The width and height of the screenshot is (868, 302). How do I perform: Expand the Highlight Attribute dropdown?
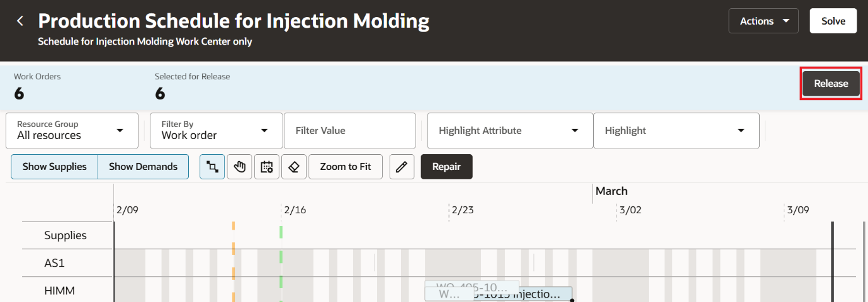point(510,131)
